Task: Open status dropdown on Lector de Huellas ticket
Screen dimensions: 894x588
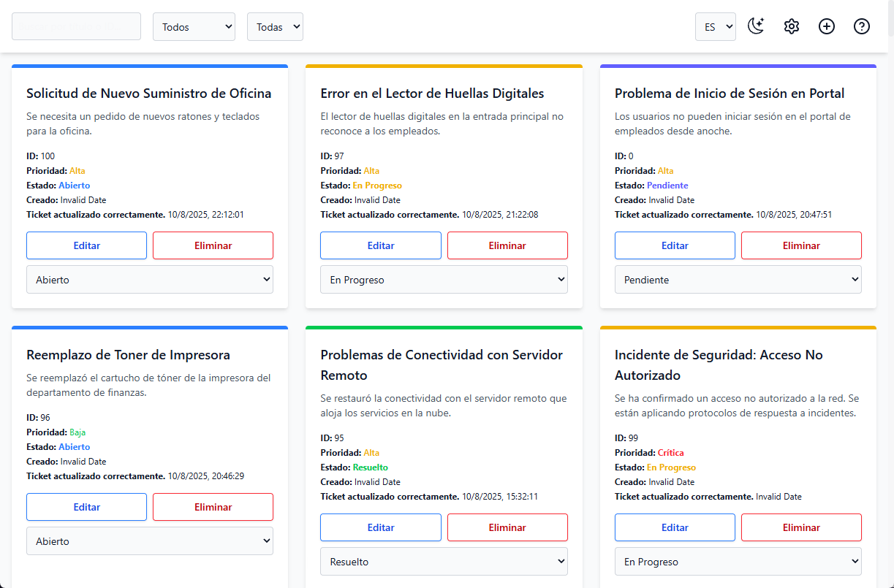Action: [x=444, y=280]
